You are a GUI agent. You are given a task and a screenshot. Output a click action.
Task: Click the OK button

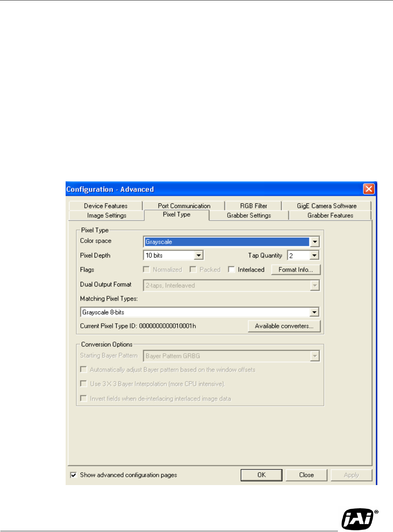(261, 475)
